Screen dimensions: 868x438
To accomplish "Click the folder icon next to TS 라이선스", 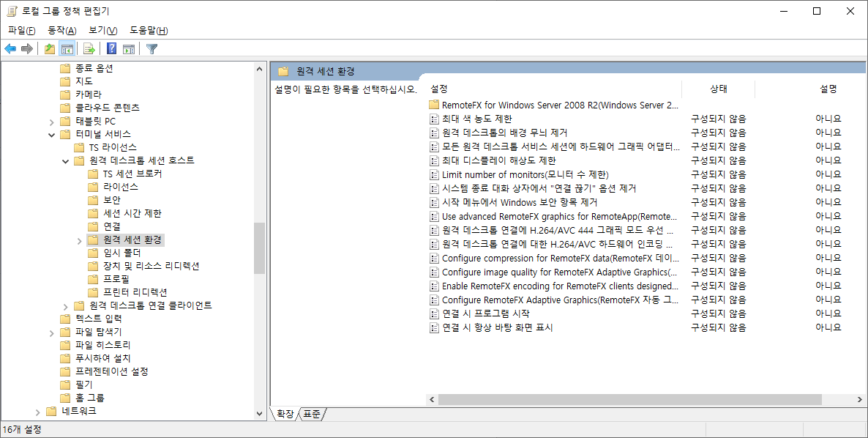I will 78,147.
